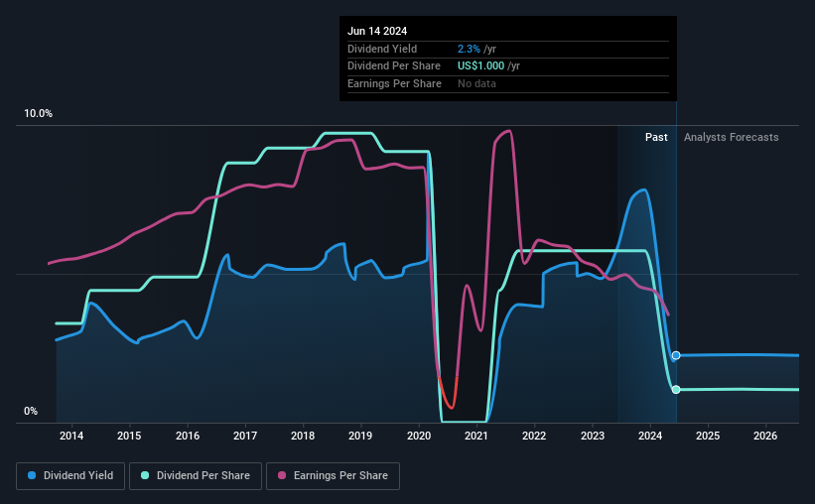This screenshot has height=504, width=815.
Task: Click the 'Dividend Yield' row label in tooltip
Action: pos(382,49)
